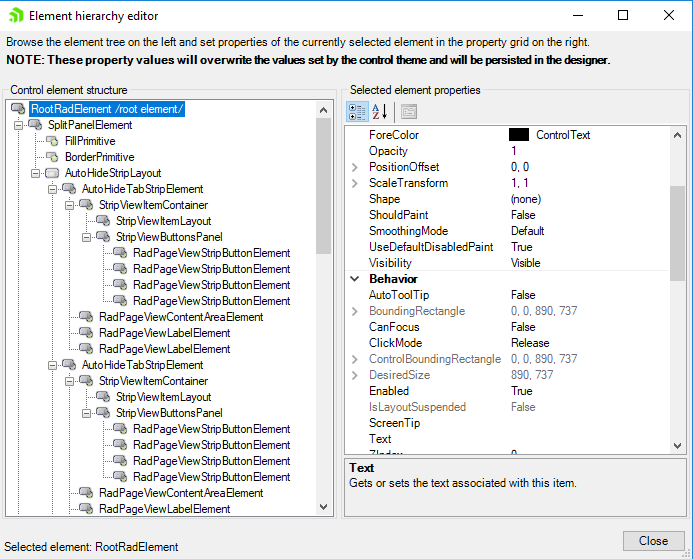Select the AutoToolTip property row
693x559 pixels.
pyautogui.click(x=507, y=295)
